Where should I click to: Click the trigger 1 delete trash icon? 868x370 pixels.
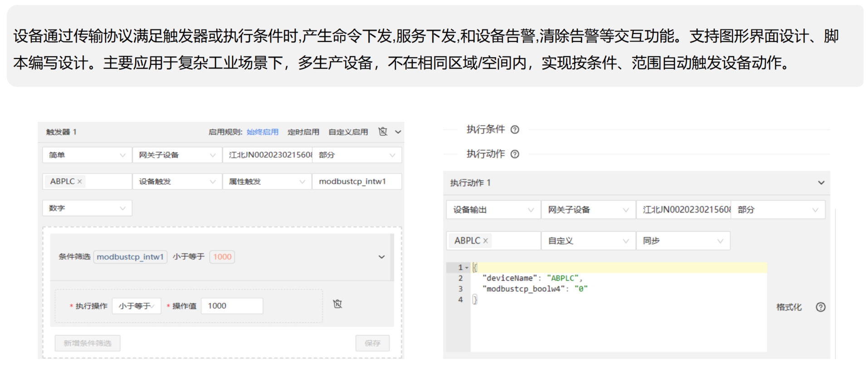[x=383, y=131]
